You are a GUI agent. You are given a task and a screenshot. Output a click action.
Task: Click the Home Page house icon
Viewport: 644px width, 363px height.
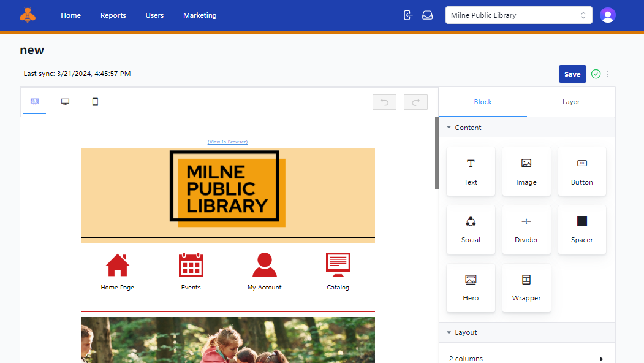[118, 265]
